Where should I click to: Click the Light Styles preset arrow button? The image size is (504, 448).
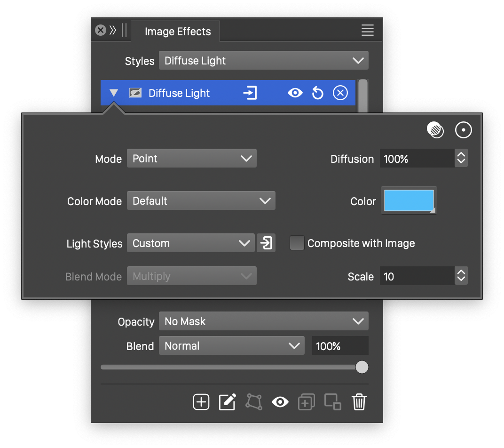[x=266, y=243]
